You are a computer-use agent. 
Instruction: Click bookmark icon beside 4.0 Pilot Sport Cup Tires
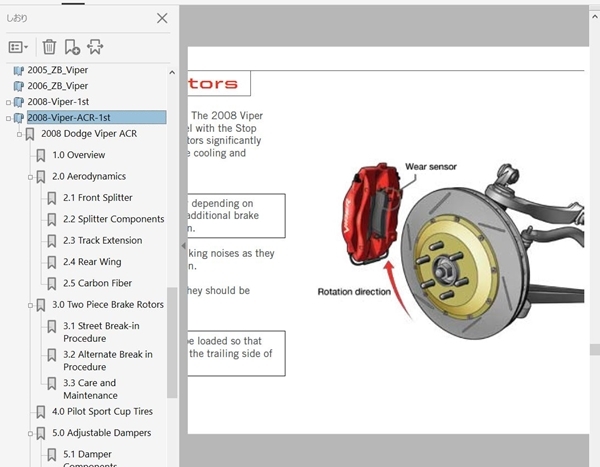(41, 412)
